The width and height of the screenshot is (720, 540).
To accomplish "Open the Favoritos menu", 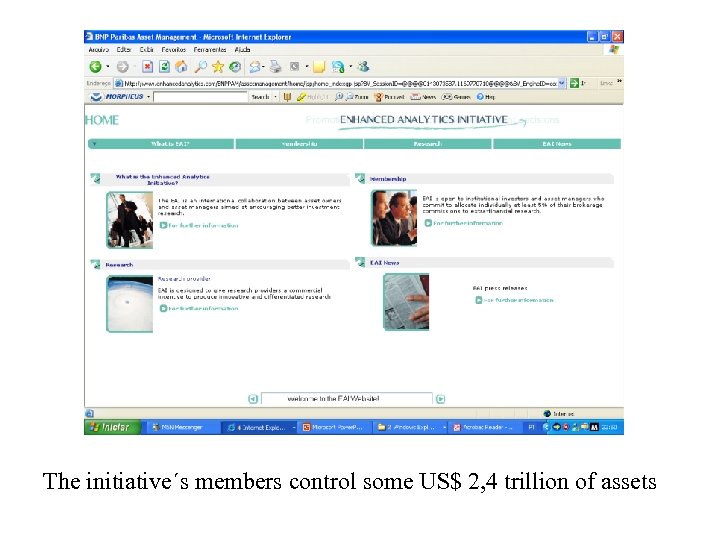I will coord(174,50).
